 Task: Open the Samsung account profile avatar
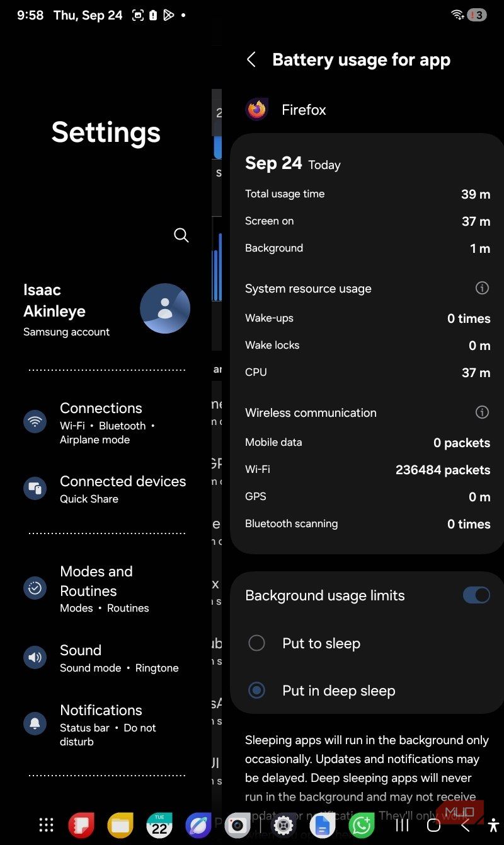click(165, 308)
